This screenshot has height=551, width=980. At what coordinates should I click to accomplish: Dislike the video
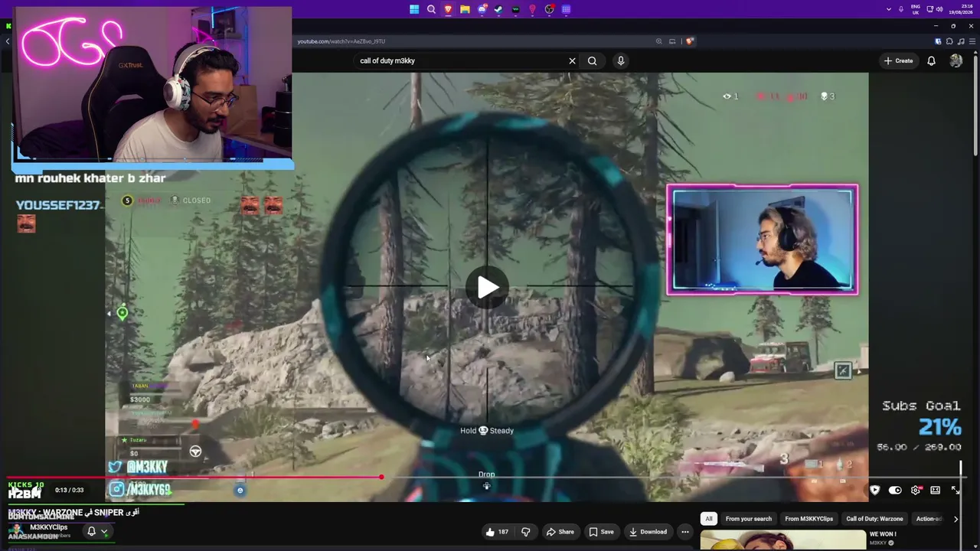525,532
